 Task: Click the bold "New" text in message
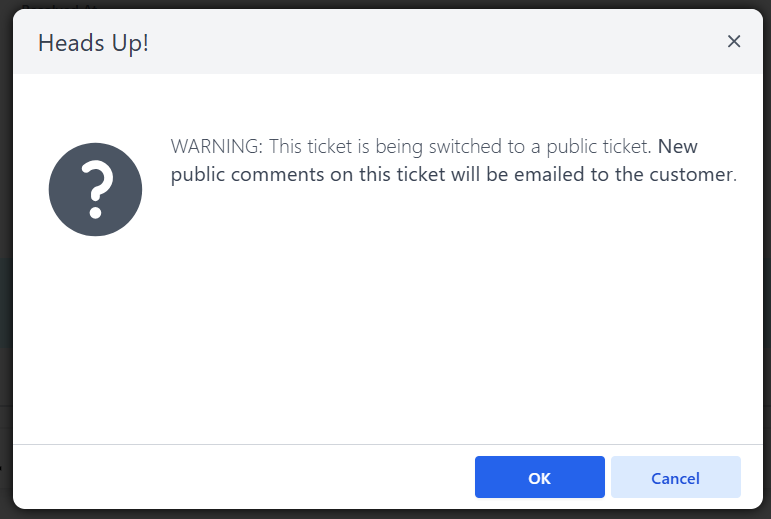click(x=678, y=146)
